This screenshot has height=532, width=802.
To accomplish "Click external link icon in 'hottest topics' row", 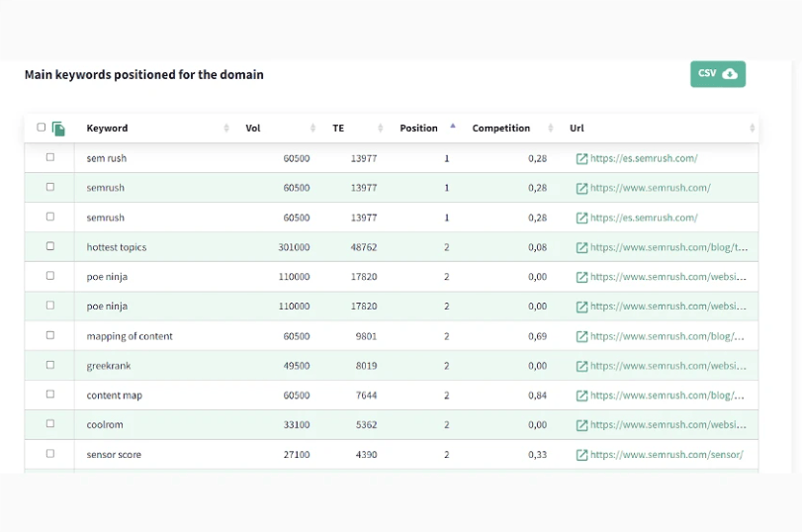I will 581,247.
